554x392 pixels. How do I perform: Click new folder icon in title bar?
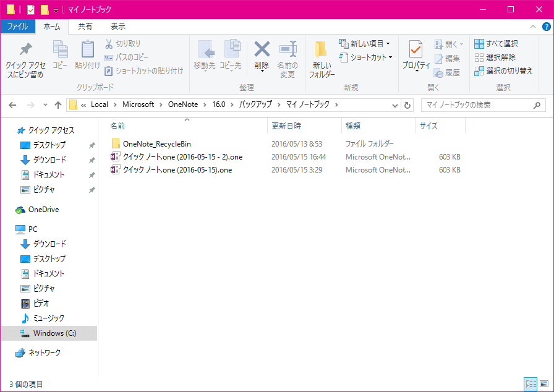(x=45, y=10)
